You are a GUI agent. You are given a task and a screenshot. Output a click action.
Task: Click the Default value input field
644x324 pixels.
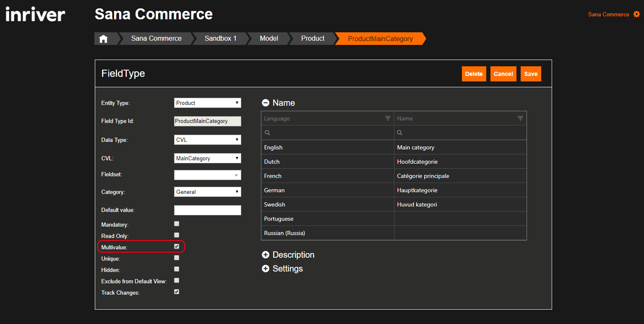pos(208,210)
